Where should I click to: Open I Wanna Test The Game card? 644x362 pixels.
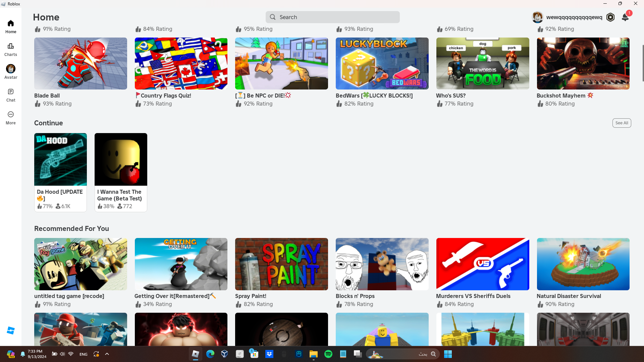pos(121,172)
